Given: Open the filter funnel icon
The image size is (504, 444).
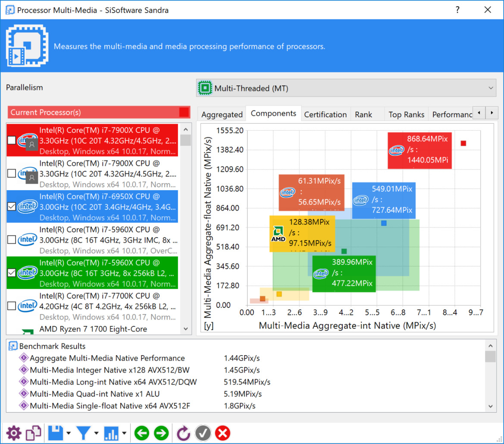Looking at the screenshot, I should (84, 433).
